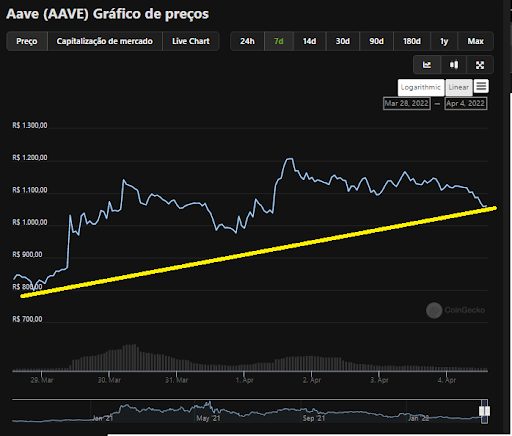Select the line chart view icon
The width and height of the screenshot is (512, 436).
(427, 65)
